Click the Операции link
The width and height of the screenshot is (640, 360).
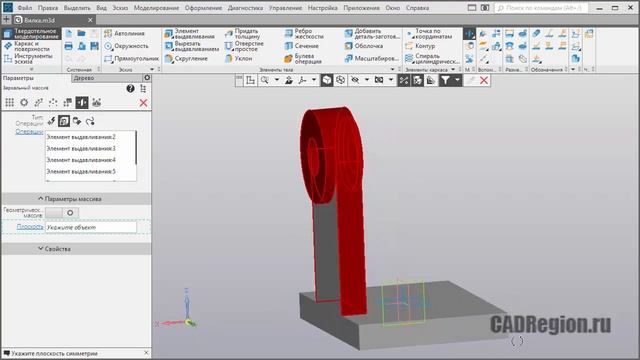point(29,131)
